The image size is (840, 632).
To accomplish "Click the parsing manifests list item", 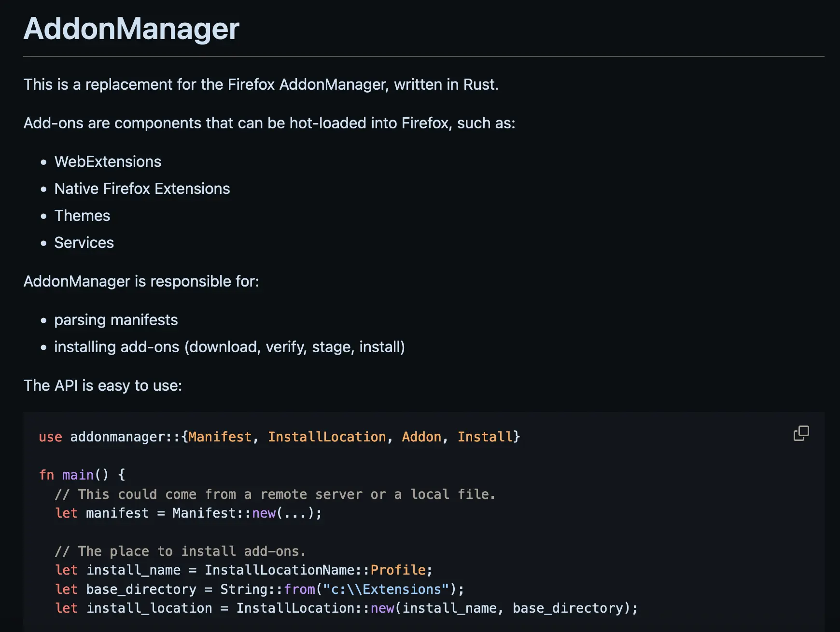I will coord(116,319).
